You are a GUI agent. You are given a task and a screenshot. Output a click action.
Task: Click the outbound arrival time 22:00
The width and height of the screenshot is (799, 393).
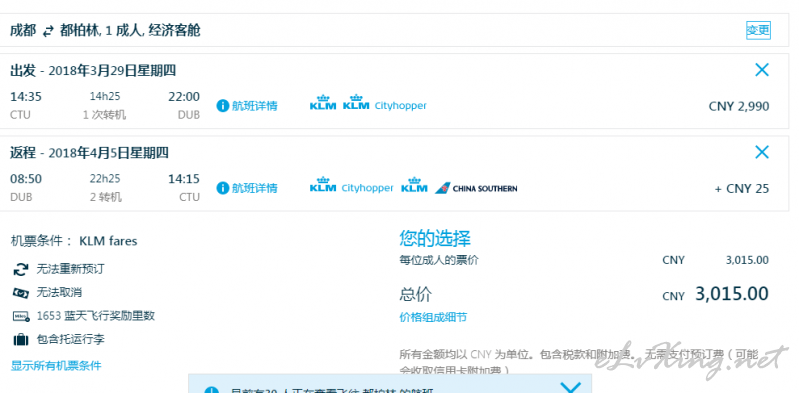click(184, 97)
